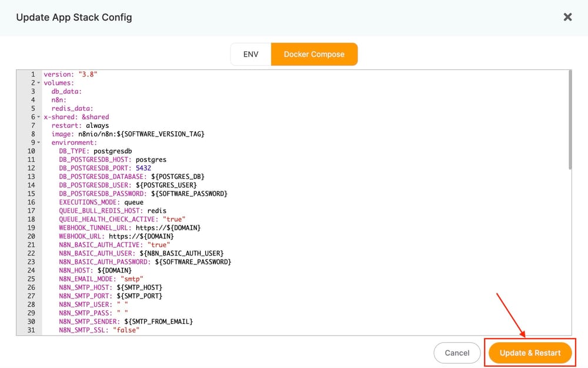Click line number 1 in the gutter
This screenshot has height=368, width=588.
click(x=32, y=75)
